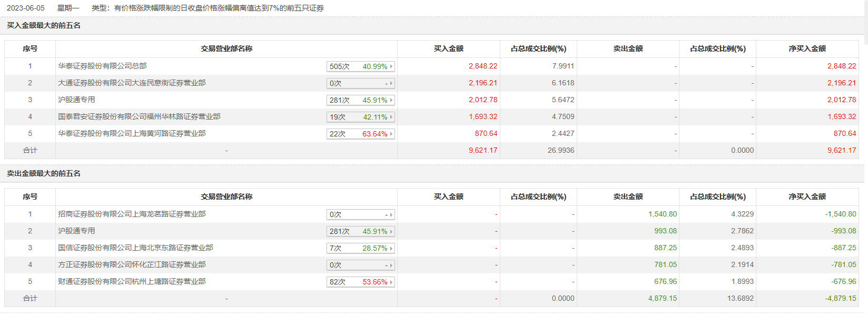Expand arrow on 19次 42.11% stats box
This screenshot has width=868, height=315.
(x=391, y=117)
